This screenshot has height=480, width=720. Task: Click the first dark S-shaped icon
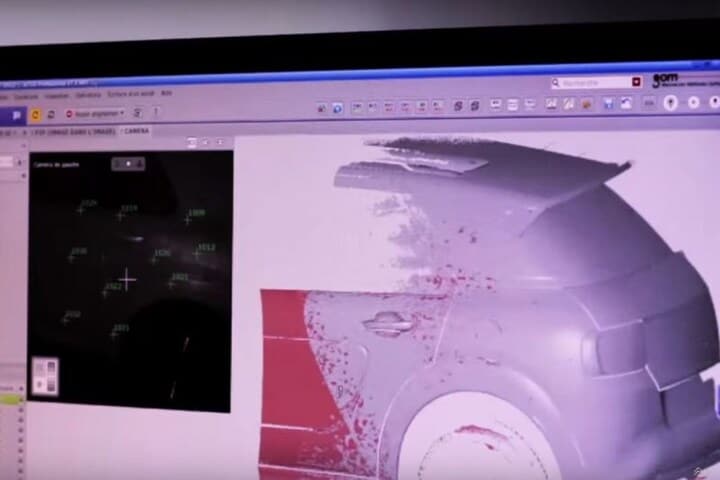pyautogui.click(x=458, y=106)
